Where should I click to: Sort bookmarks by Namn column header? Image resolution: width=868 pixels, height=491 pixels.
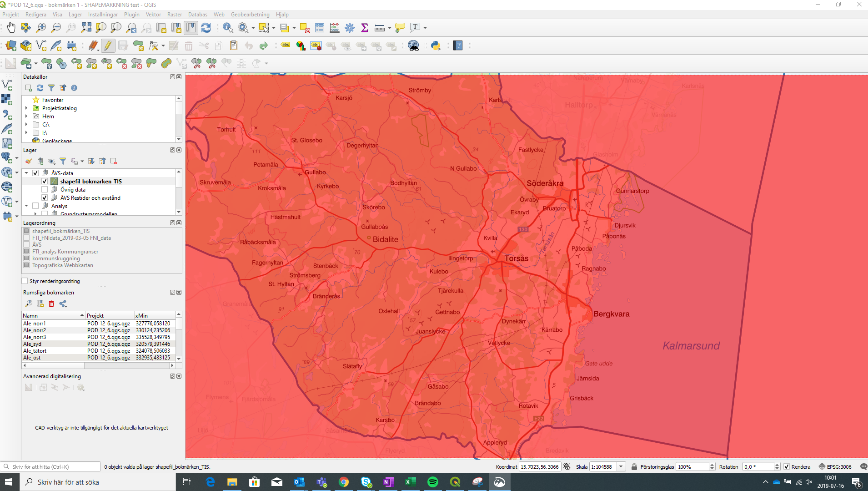(53, 315)
